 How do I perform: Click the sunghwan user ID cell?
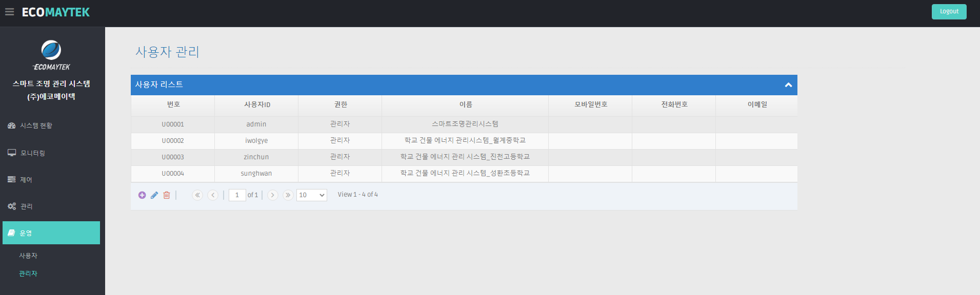(x=256, y=174)
